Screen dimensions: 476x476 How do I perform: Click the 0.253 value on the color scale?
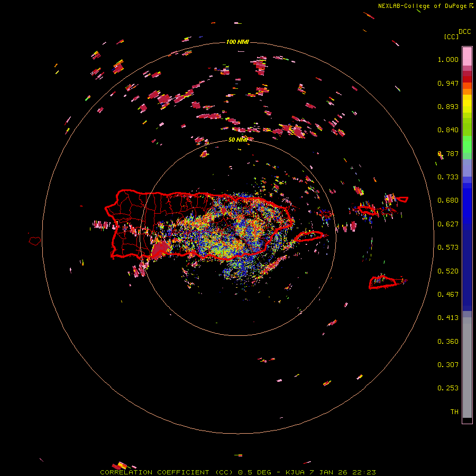pyautogui.click(x=448, y=388)
